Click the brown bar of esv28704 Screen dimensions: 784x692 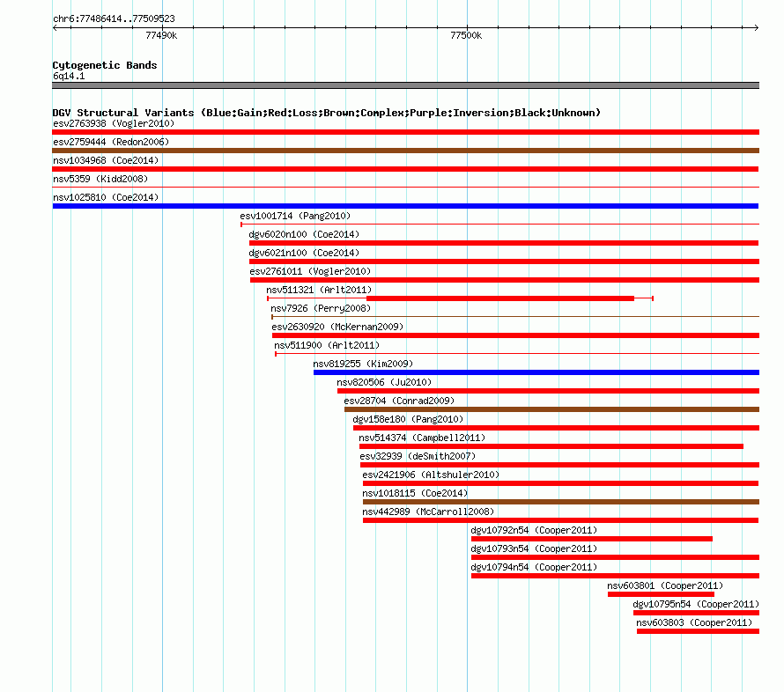point(552,409)
